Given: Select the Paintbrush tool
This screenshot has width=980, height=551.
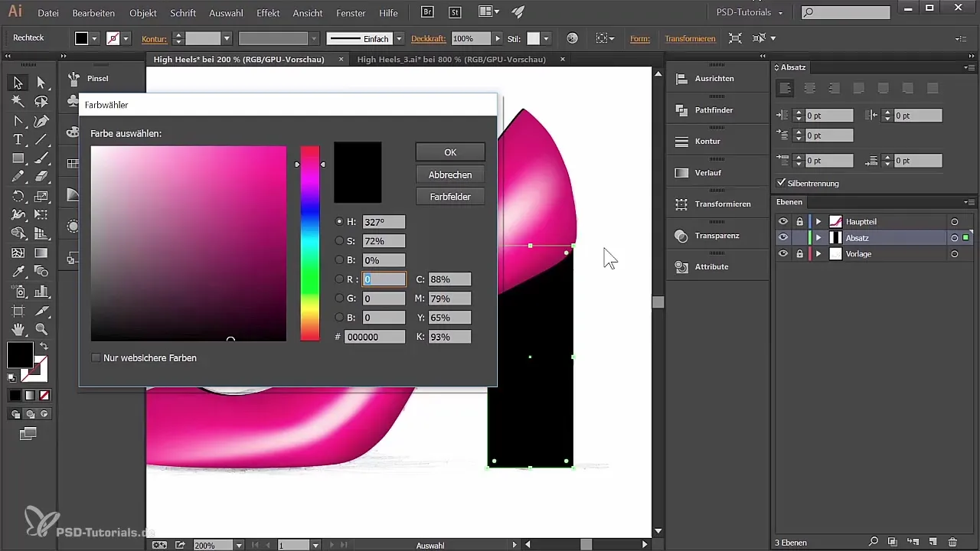Looking at the screenshot, I should tap(41, 158).
